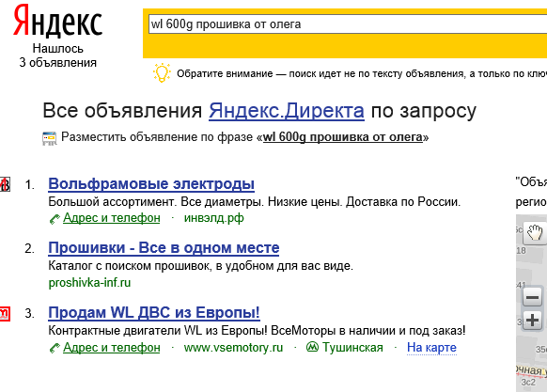Click the phone icon of first ad
The width and height of the screenshot is (547, 392).
tap(55, 219)
